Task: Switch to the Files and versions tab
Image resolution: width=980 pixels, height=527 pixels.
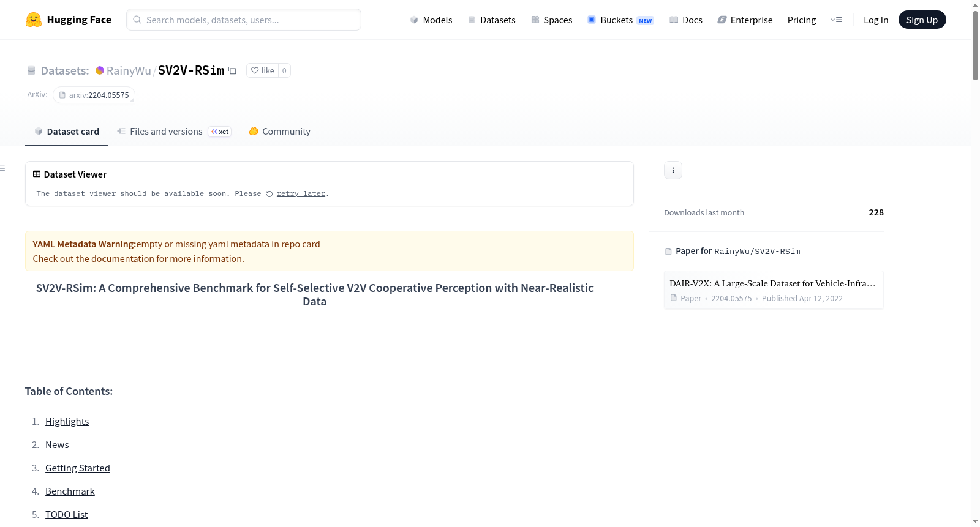Action: (x=174, y=132)
